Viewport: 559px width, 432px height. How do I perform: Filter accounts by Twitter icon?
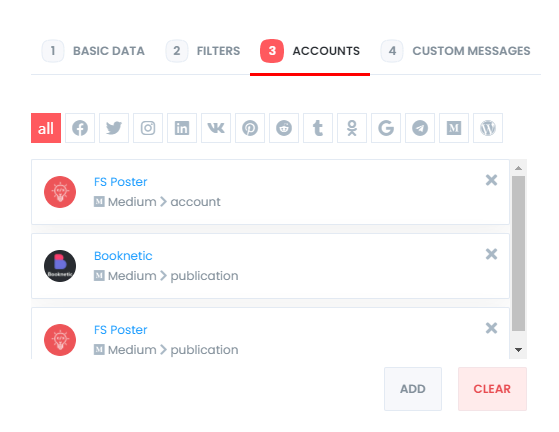pyautogui.click(x=114, y=128)
